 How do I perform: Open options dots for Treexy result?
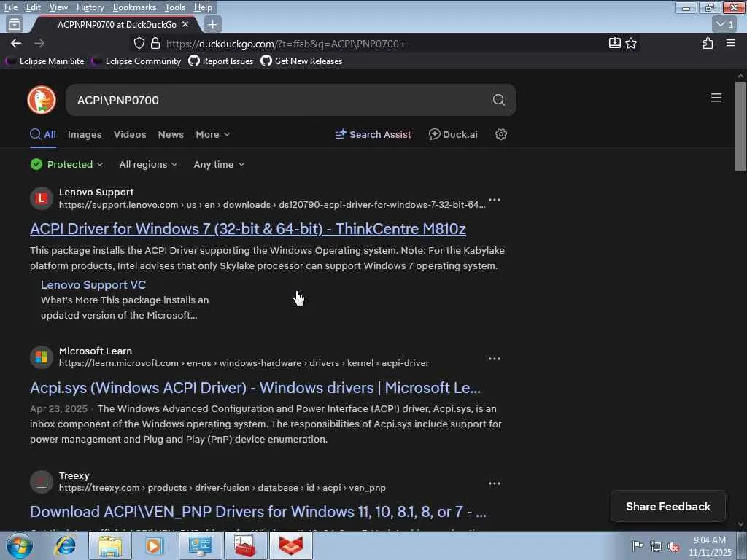tap(495, 483)
